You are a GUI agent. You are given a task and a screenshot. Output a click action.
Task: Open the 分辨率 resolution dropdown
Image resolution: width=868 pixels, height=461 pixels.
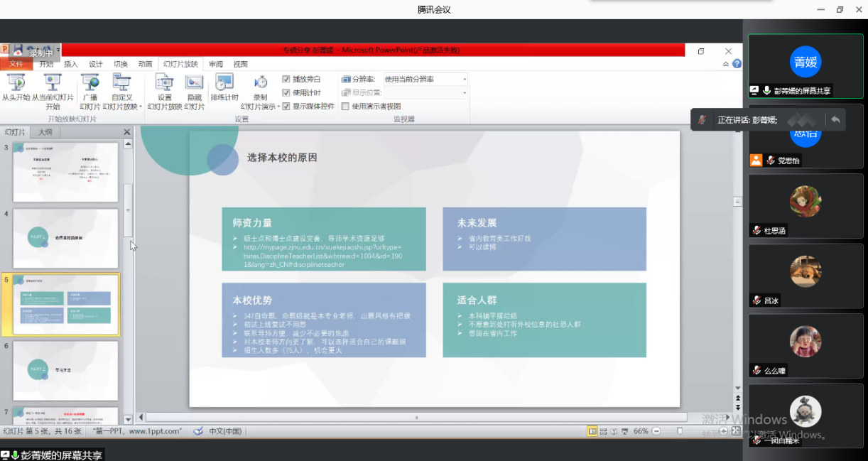point(465,80)
